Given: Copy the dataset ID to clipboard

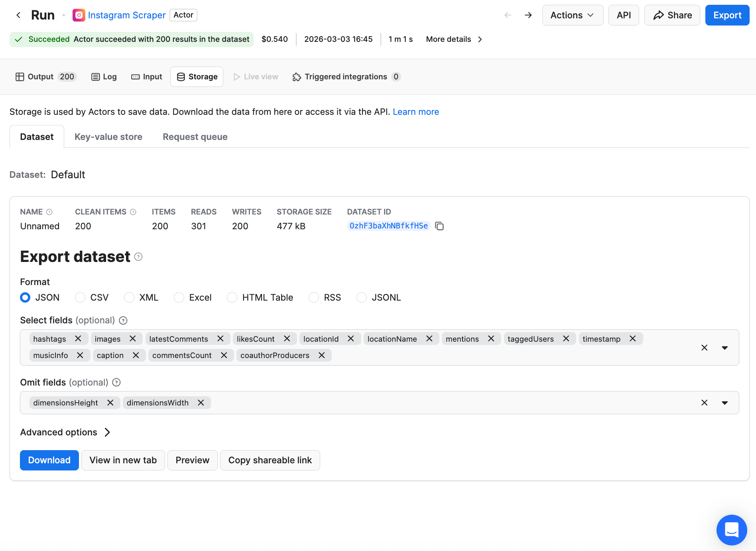Looking at the screenshot, I should coord(439,226).
